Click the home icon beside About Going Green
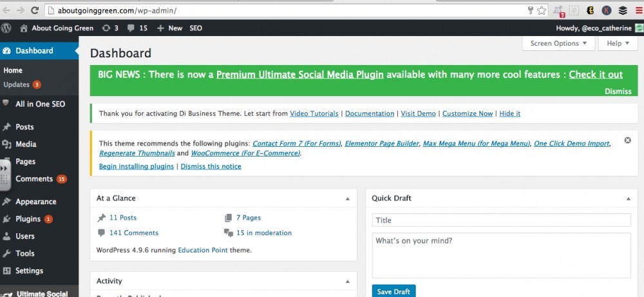644x297 pixels. [x=24, y=28]
